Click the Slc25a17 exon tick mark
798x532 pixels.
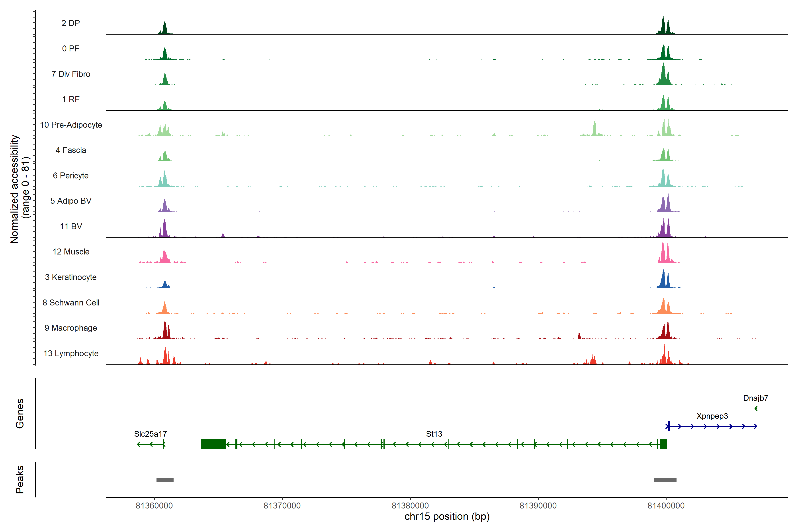pyautogui.click(x=164, y=444)
